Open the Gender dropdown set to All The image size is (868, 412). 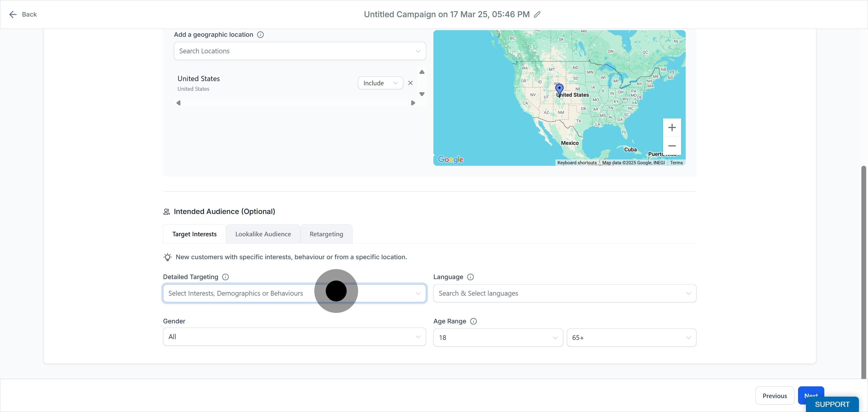[x=294, y=337]
